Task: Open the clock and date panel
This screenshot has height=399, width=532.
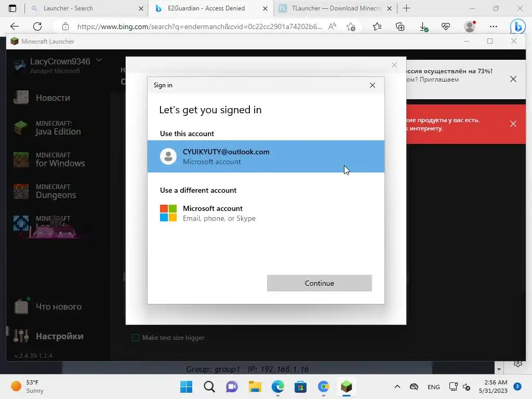Action: coord(493,387)
